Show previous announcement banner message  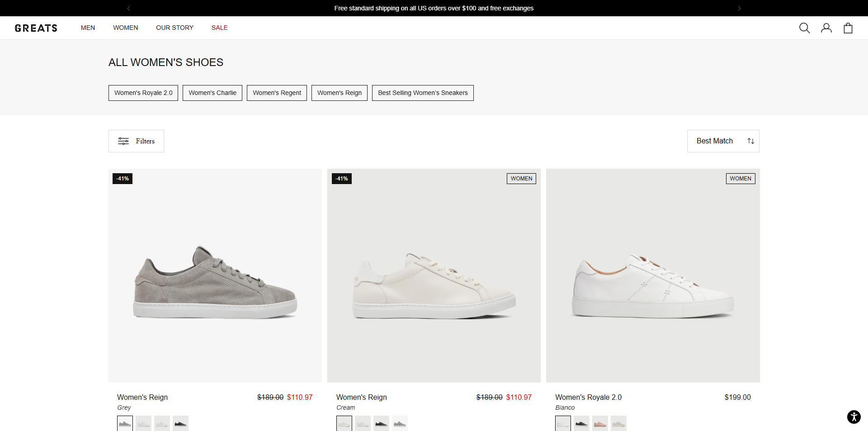pos(129,8)
